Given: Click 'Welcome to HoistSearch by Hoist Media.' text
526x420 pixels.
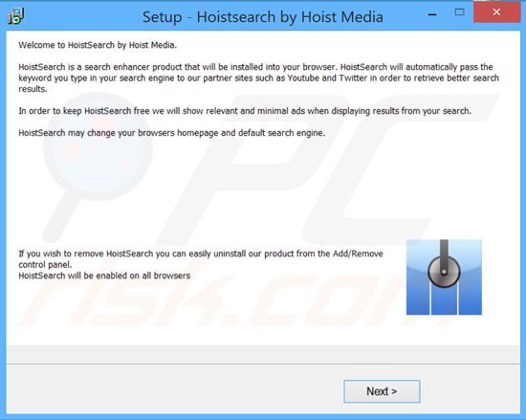Looking at the screenshot, I should click(98, 45).
